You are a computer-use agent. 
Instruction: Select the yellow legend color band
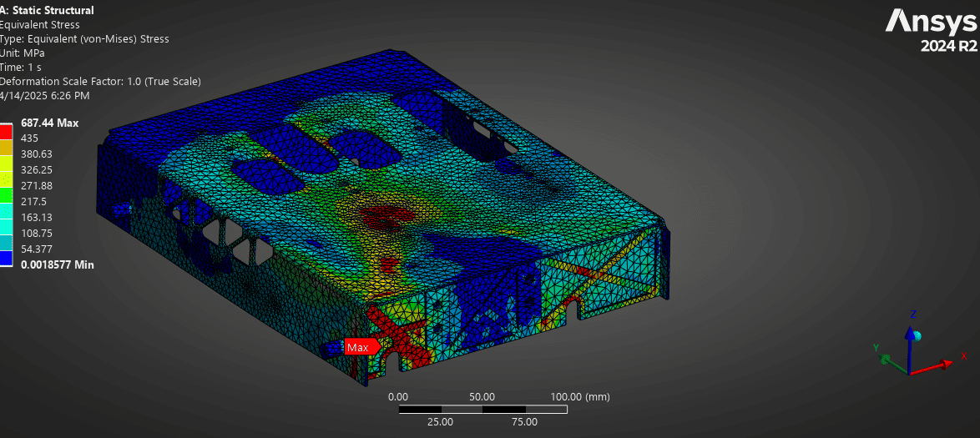6,162
